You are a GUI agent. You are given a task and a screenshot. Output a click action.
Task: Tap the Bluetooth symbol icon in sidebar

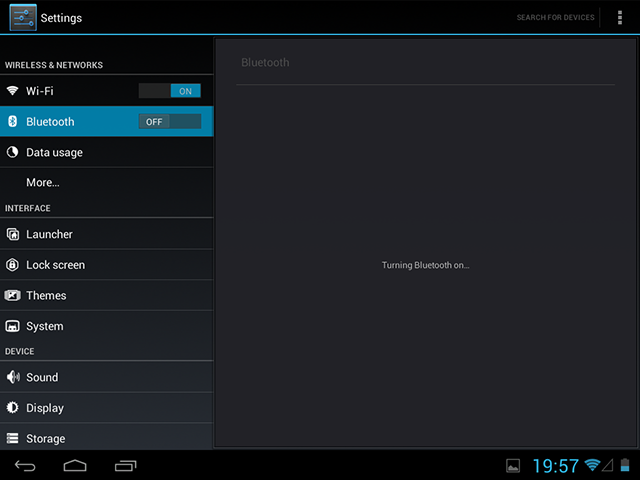[13, 122]
